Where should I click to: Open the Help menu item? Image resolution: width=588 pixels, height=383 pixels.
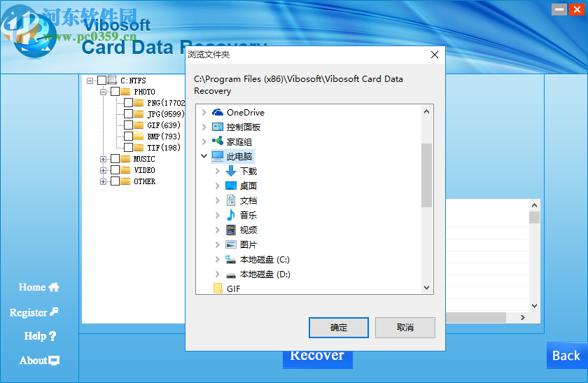pyautogui.click(x=40, y=336)
